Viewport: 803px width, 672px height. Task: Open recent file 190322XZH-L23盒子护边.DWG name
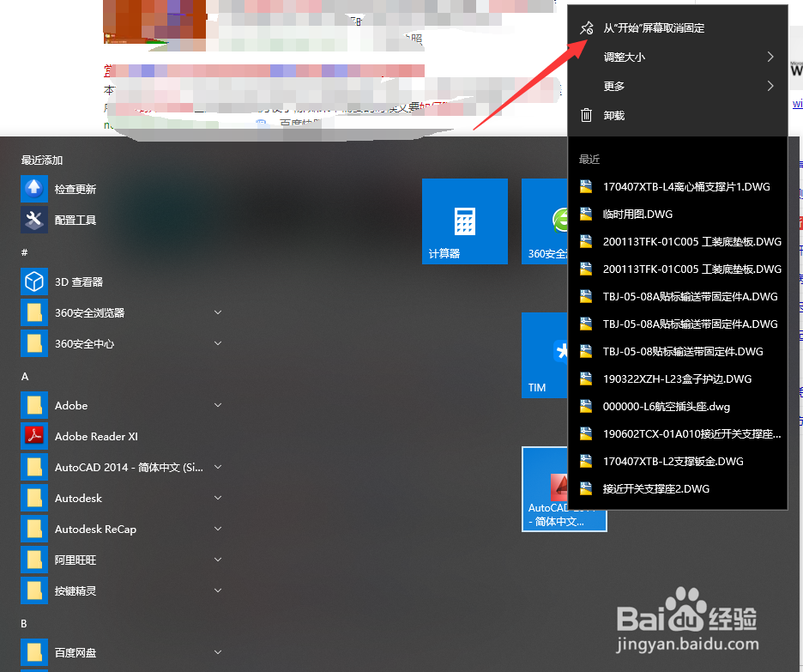[x=677, y=378]
